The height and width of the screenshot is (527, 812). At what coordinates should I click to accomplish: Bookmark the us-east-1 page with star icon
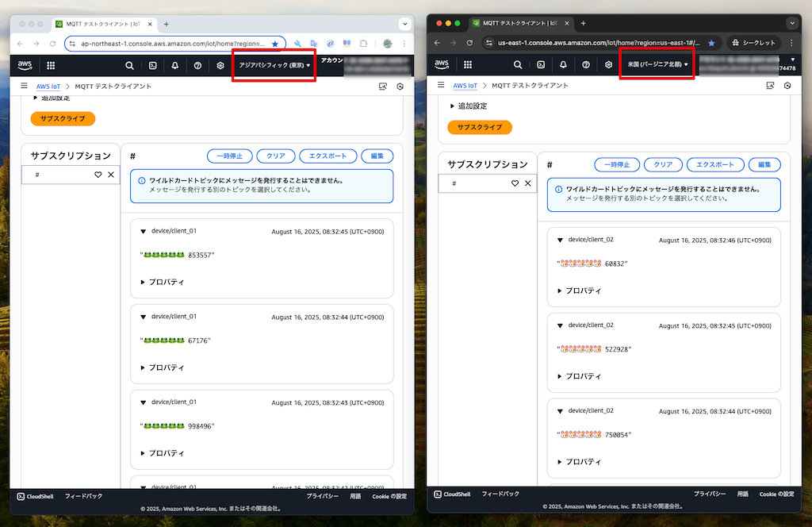[711, 43]
